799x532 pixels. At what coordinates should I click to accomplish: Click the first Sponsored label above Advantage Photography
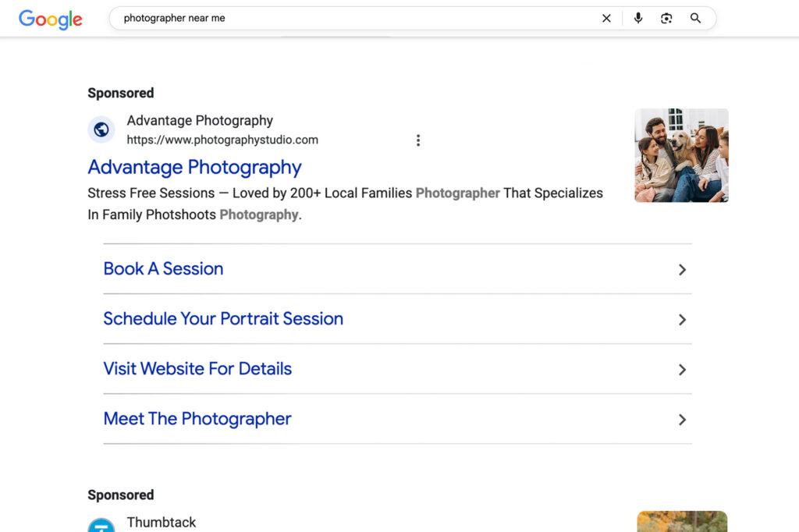click(x=121, y=94)
